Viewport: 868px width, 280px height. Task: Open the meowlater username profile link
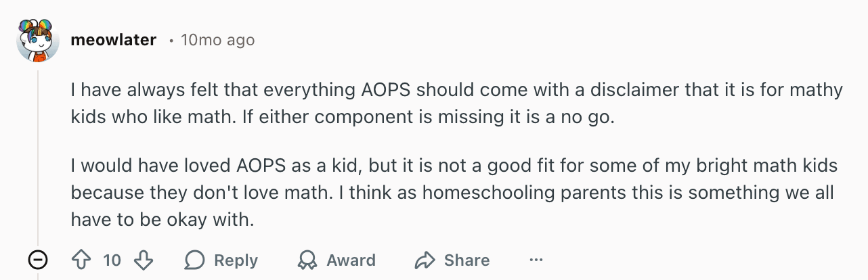pos(114,40)
